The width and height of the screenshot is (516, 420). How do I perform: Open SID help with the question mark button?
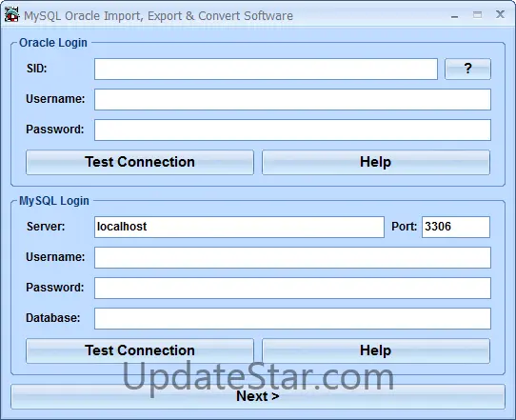[x=467, y=70]
